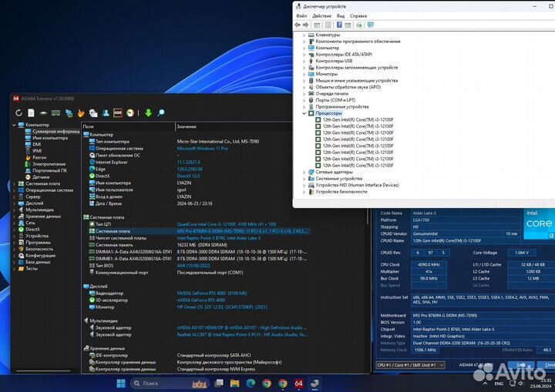The height and width of the screenshot is (392, 555).
Task: Expand the Мониторы node in Device Manager
Action: [x=304, y=74]
